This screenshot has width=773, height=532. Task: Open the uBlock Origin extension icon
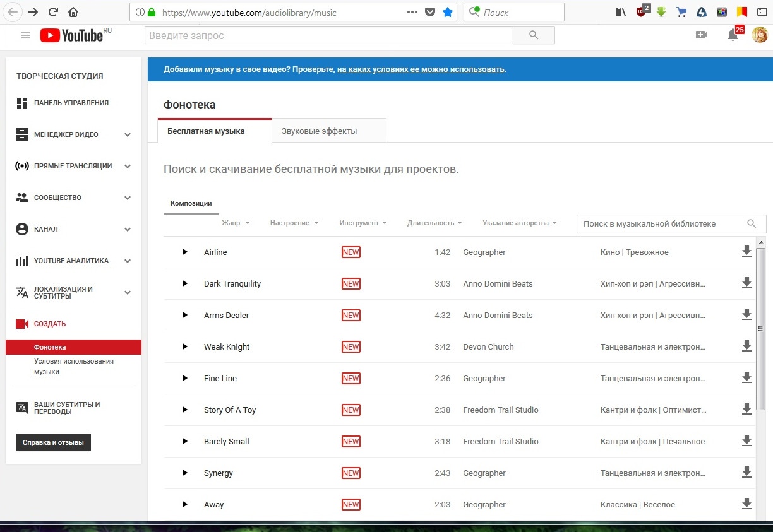(x=642, y=11)
